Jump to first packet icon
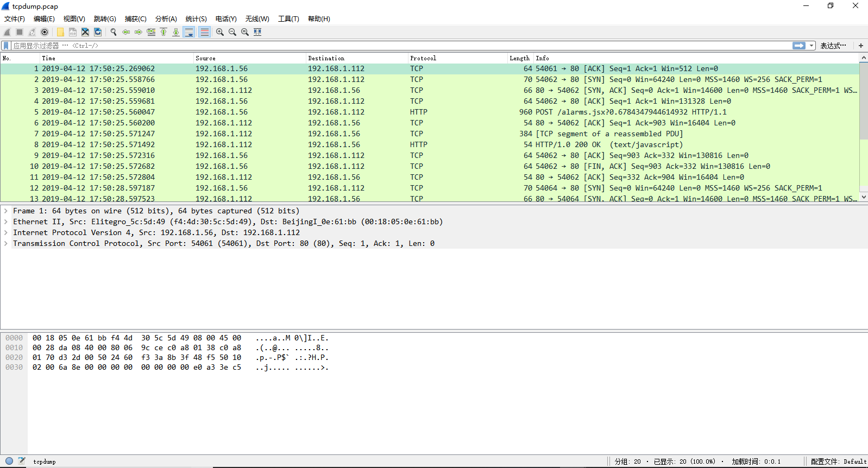The image size is (868, 468). [163, 32]
